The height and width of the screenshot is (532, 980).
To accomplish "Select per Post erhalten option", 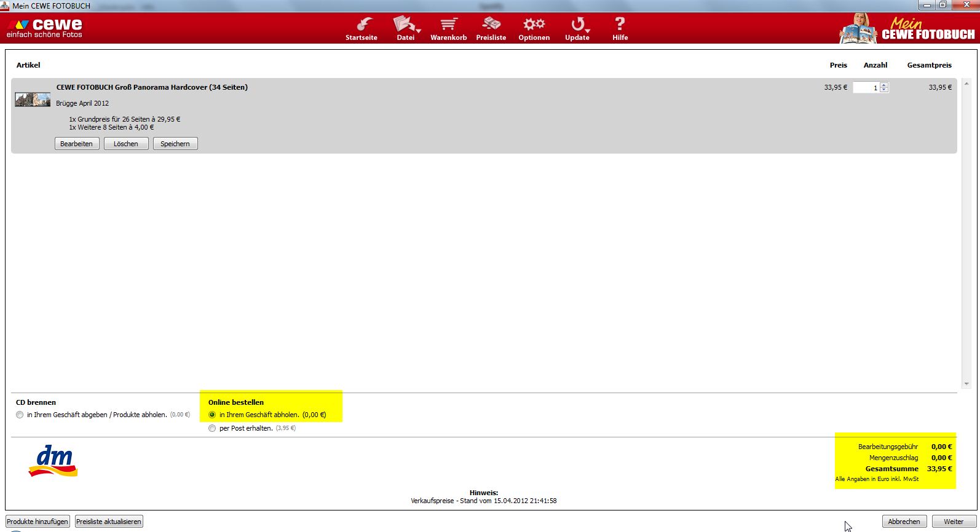I will 212,428.
